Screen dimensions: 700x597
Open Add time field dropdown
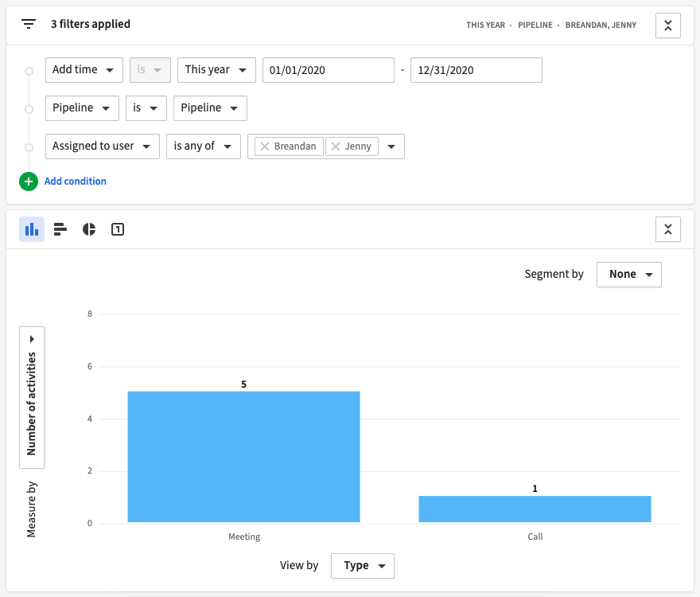[x=84, y=70]
